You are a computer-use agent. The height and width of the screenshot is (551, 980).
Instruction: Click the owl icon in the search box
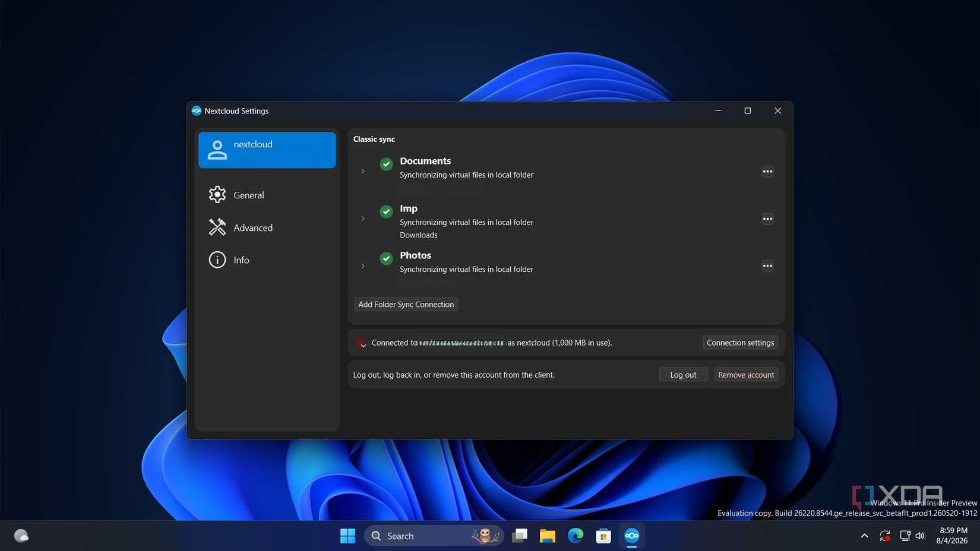485,536
